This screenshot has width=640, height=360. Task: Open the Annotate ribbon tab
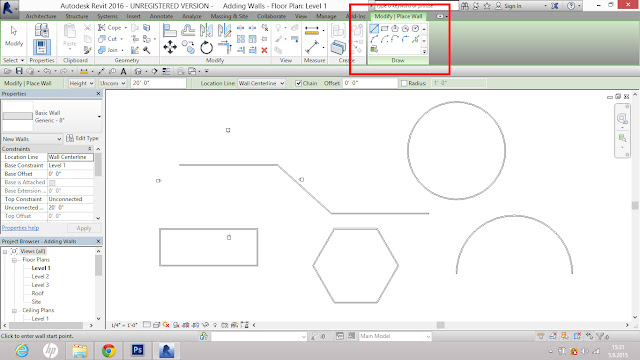[161, 16]
